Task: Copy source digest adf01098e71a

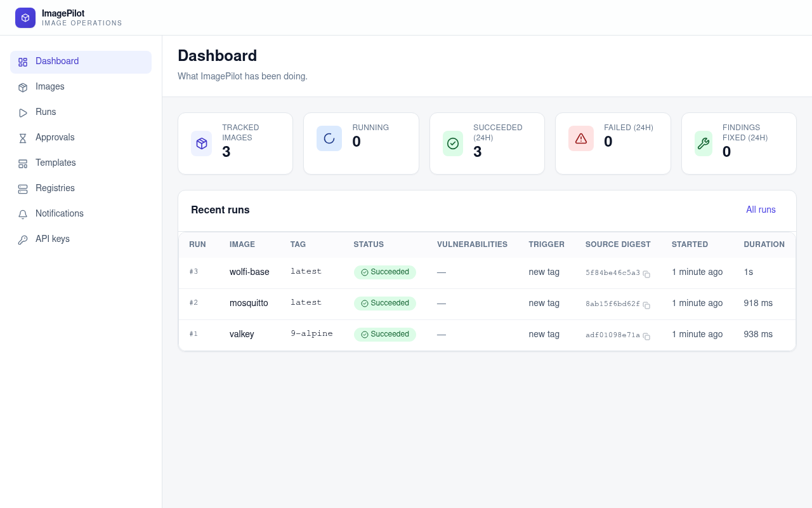Action: 646,337
